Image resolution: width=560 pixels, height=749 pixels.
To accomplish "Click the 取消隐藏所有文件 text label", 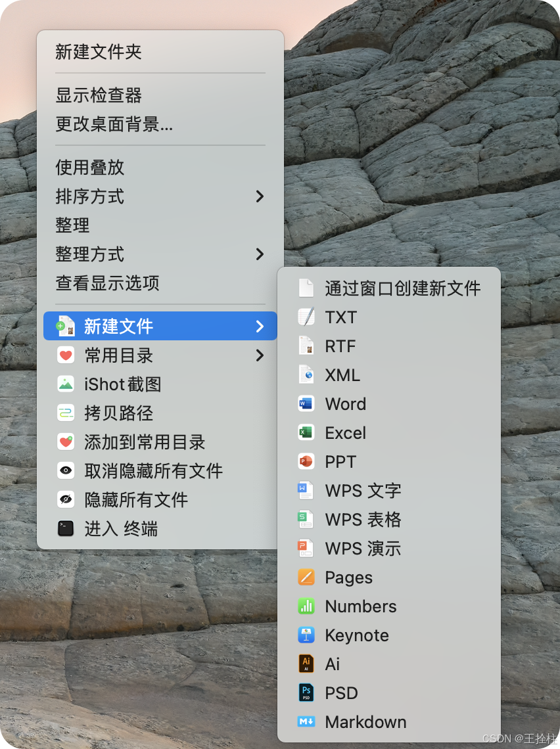I will pos(153,470).
